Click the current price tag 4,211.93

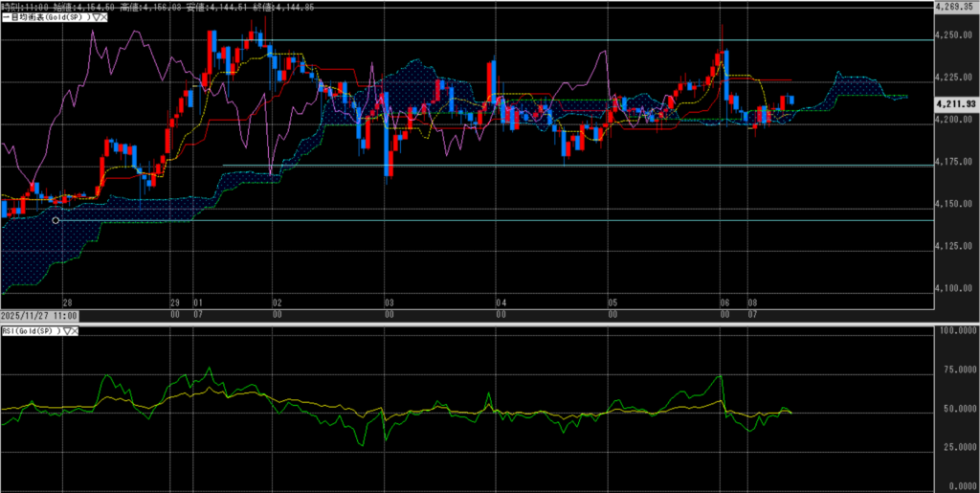coord(955,103)
